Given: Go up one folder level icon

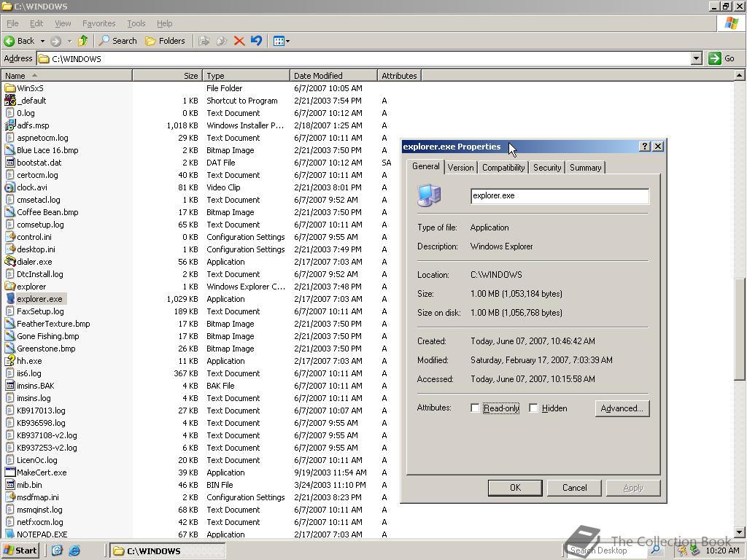Looking at the screenshot, I should pyautogui.click(x=83, y=41).
